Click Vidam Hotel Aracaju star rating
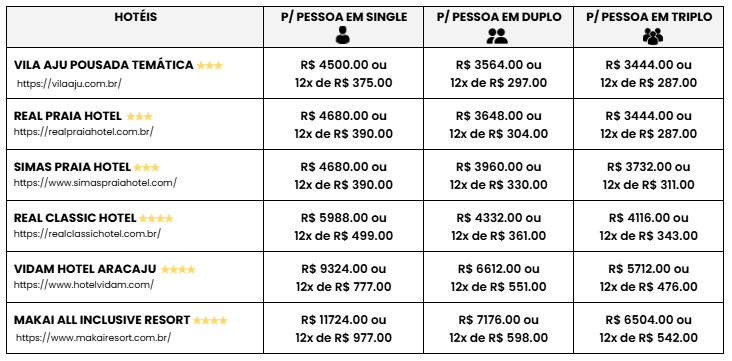Image resolution: width=732 pixels, height=361 pixels. [178, 269]
